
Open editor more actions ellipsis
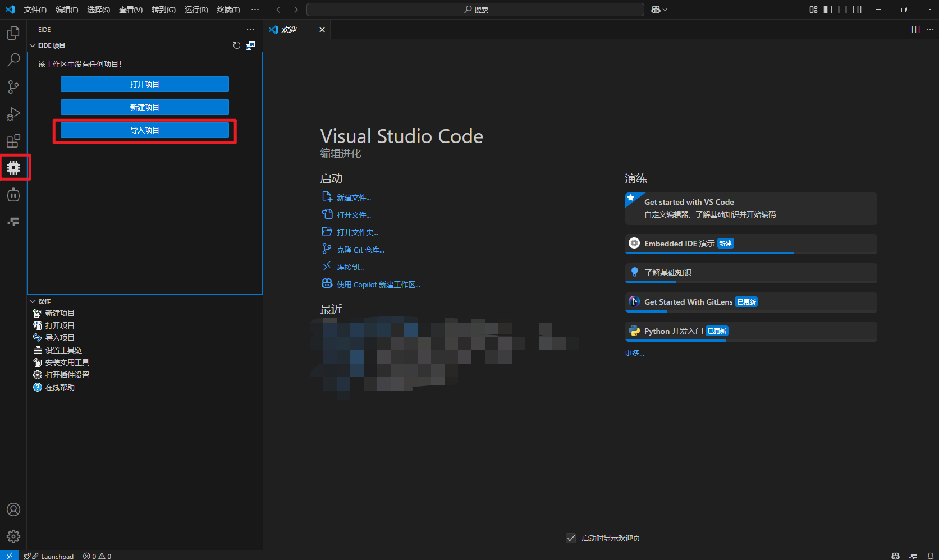coord(930,30)
